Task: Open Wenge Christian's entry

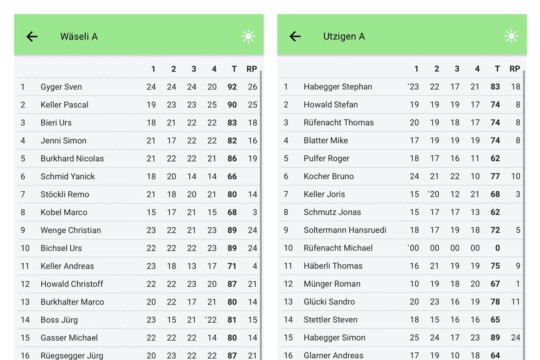Action: click(x=138, y=230)
